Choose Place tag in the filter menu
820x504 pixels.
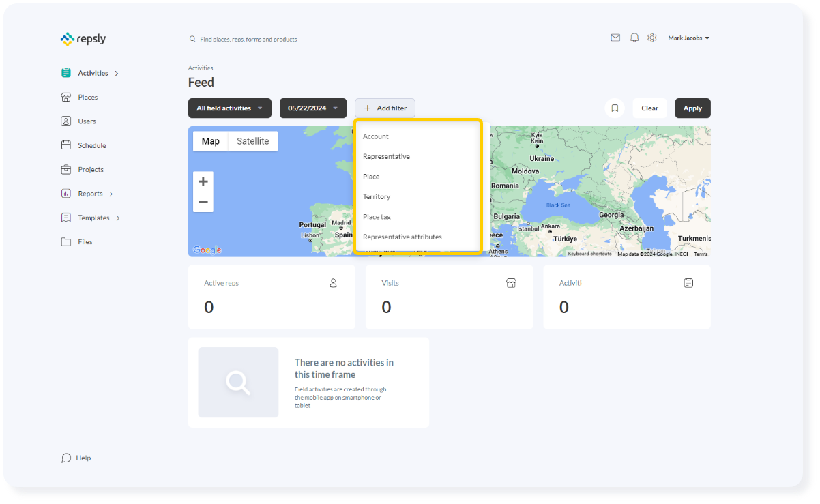(x=377, y=216)
